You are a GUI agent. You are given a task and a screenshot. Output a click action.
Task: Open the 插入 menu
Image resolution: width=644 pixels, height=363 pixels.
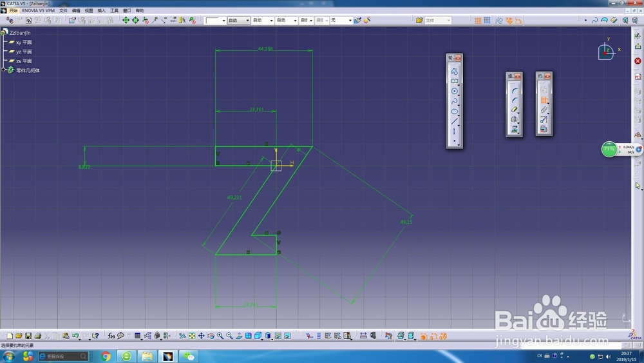[x=102, y=10]
